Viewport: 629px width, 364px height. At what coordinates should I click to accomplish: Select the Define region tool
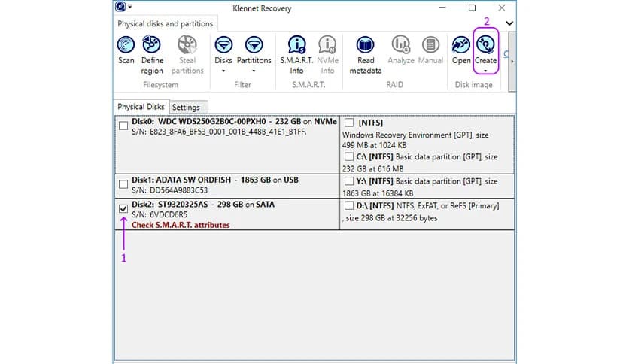click(152, 45)
